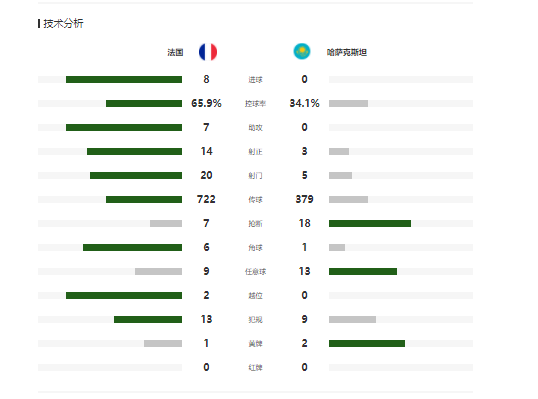This screenshot has width=538, height=399.
Task: Click France's shots value 20
Action: 206,175
